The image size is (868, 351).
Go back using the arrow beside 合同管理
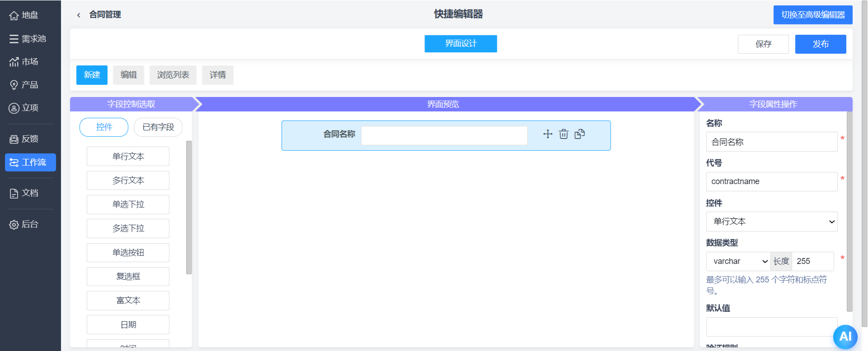point(79,15)
